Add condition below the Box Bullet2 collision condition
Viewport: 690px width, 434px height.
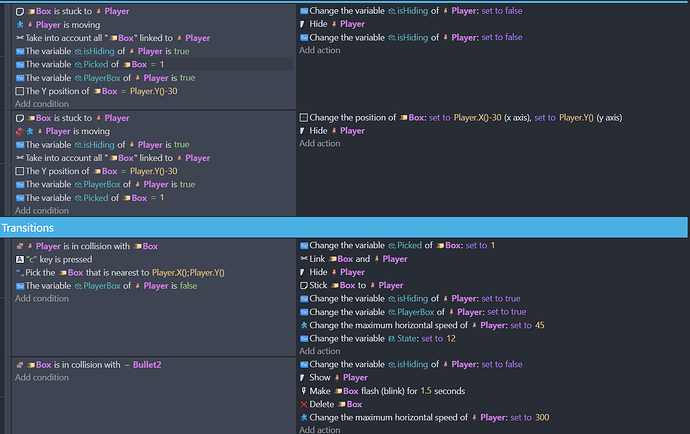pos(42,378)
